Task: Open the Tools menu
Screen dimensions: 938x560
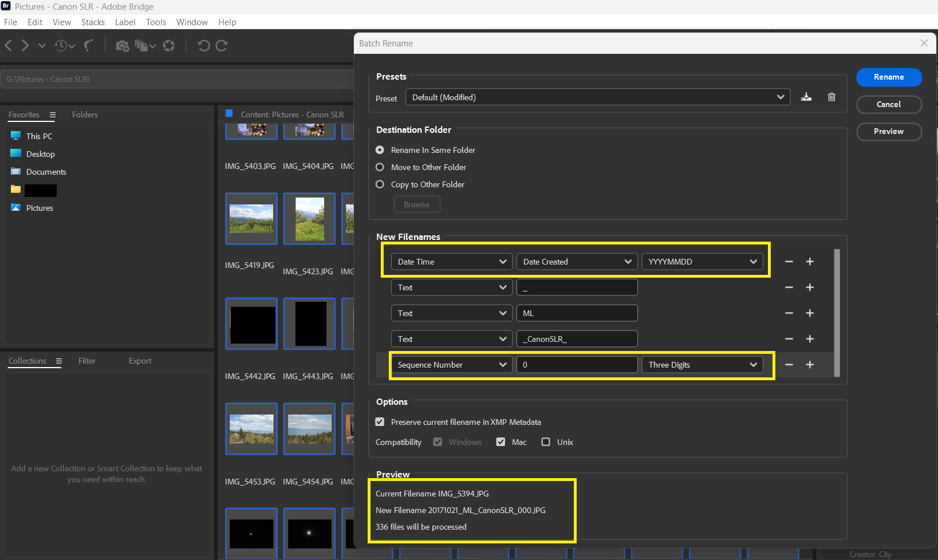Action: click(x=156, y=22)
